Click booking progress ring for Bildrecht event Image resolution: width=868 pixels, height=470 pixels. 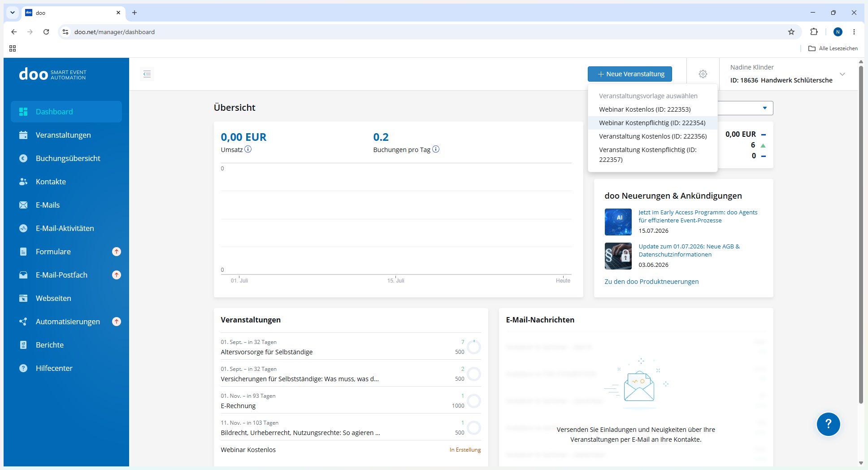point(474,428)
